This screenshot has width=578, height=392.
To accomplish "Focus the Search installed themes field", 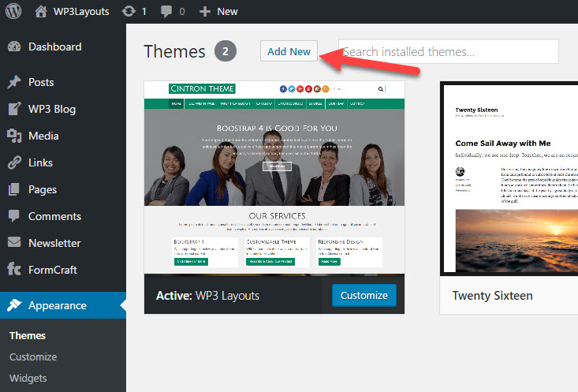I will pyautogui.click(x=448, y=51).
